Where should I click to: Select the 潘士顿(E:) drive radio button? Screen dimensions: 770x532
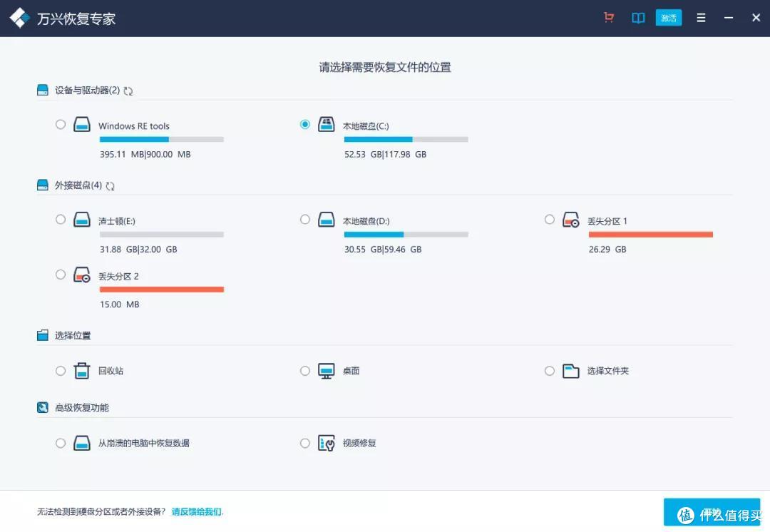point(61,219)
